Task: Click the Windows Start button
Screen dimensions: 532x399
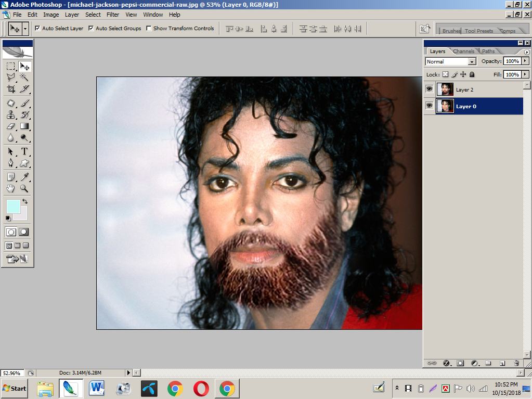Action: pos(14,389)
